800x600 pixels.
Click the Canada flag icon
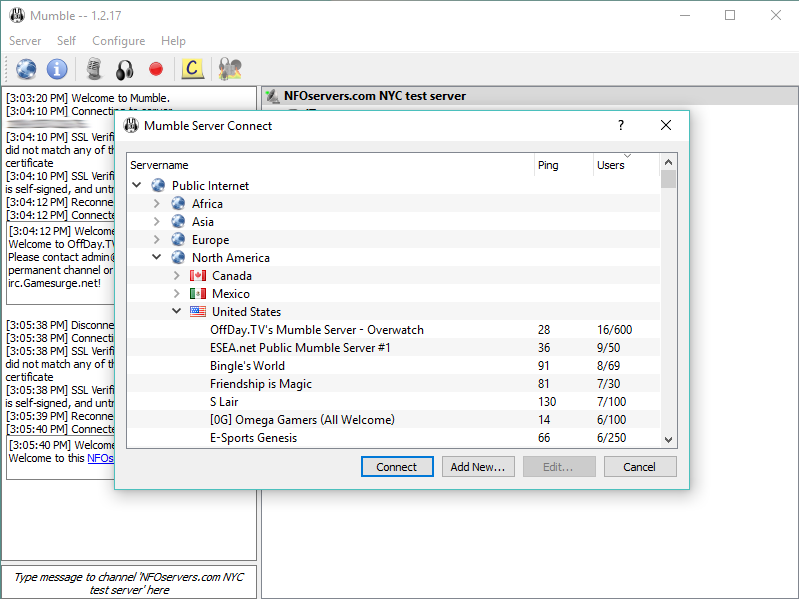click(x=198, y=276)
